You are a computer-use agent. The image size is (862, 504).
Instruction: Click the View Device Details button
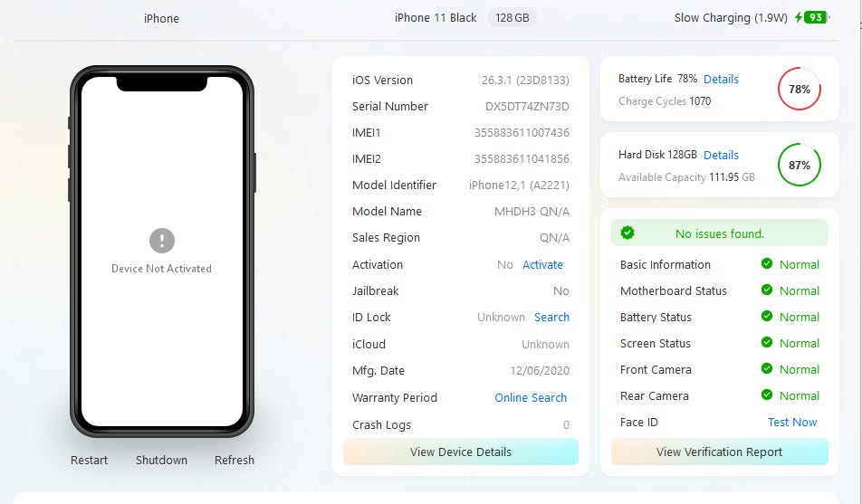[x=461, y=452]
